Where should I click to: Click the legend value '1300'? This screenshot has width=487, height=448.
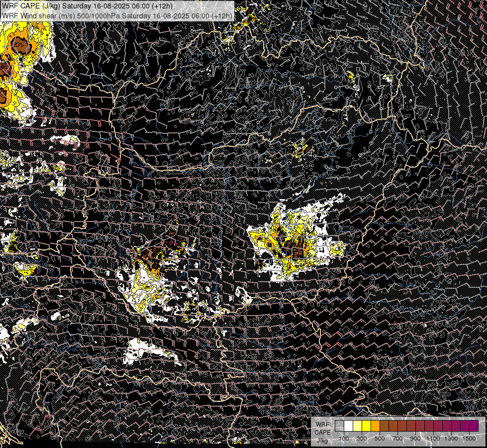[451, 439]
